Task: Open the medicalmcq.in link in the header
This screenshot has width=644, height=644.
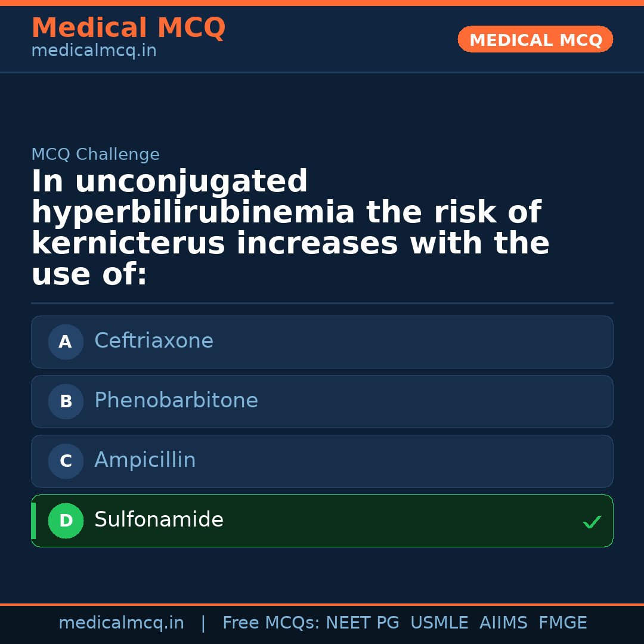Action: coord(94,51)
